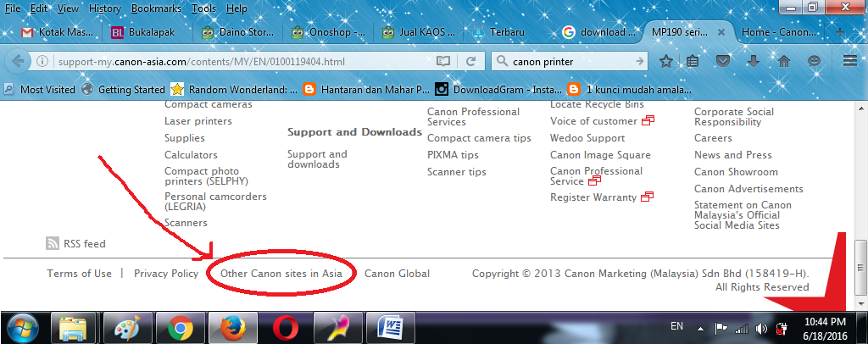Save page to Pocket
Viewport: 868px width, 344px height.
[x=722, y=61]
